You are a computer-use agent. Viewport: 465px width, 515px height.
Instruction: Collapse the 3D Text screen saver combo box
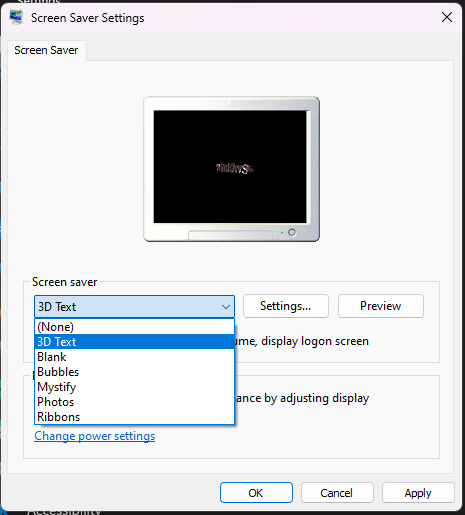coord(134,306)
